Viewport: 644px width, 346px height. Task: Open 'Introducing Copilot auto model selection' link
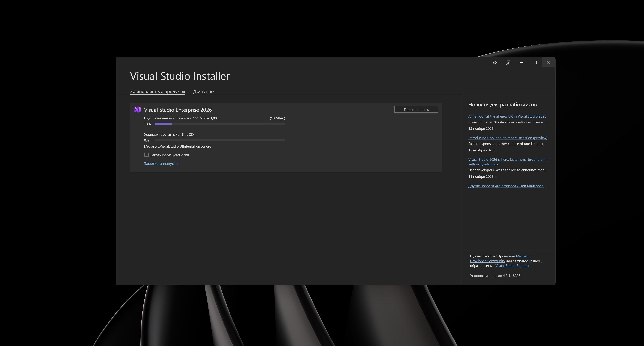click(x=507, y=138)
